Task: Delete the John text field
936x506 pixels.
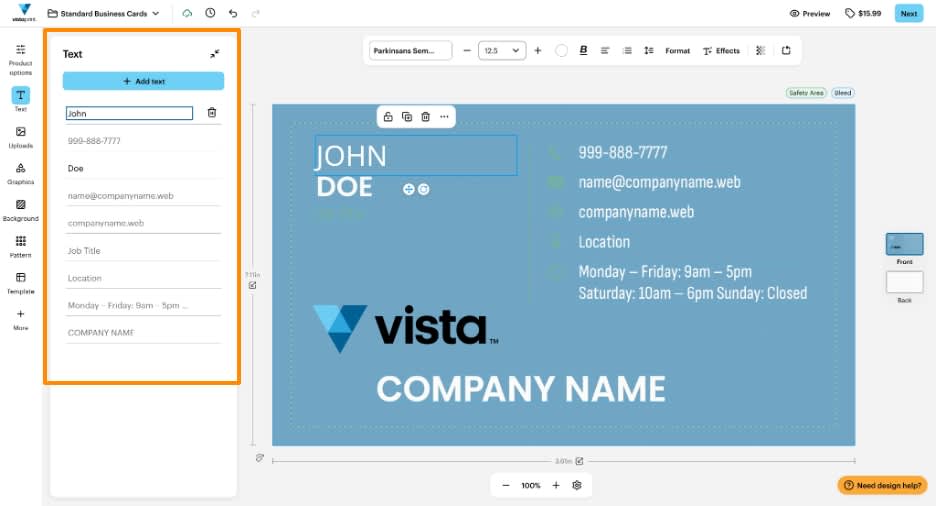Action: point(212,112)
